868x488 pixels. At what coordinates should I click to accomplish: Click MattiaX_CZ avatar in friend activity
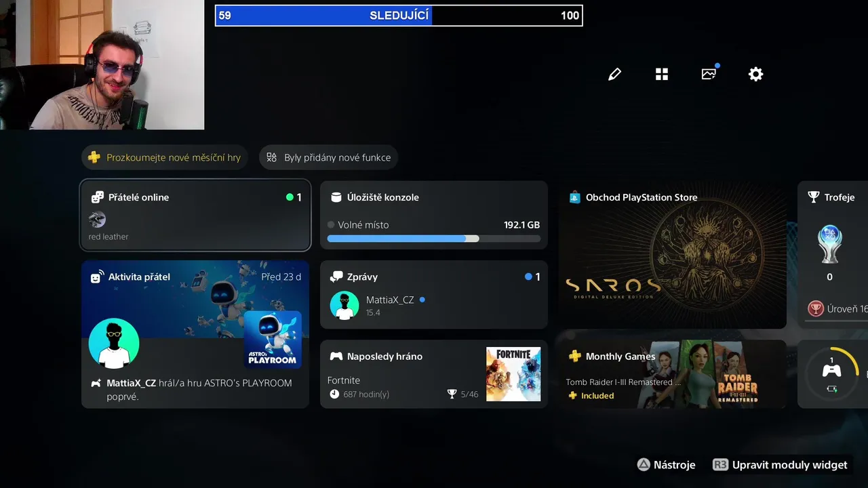(x=114, y=343)
